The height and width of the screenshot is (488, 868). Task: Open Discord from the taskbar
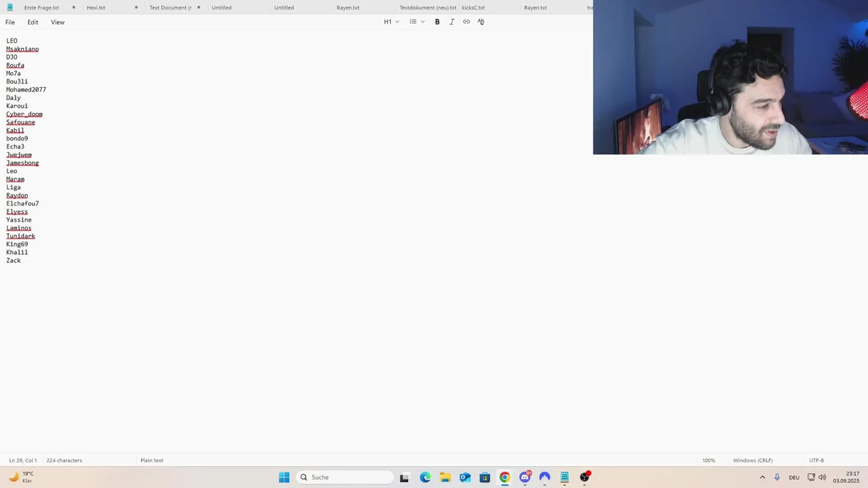[525, 477]
